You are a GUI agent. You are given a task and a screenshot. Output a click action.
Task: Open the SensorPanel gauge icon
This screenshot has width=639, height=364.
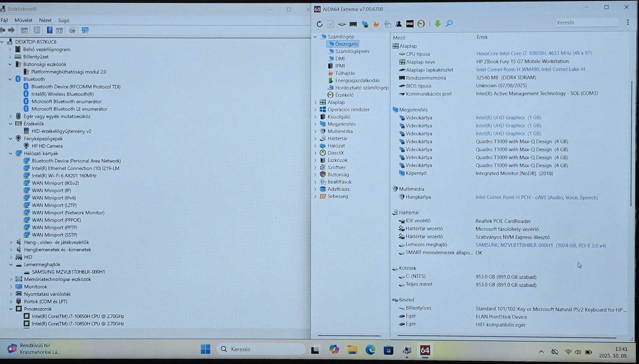pyautogui.click(x=421, y=24)
